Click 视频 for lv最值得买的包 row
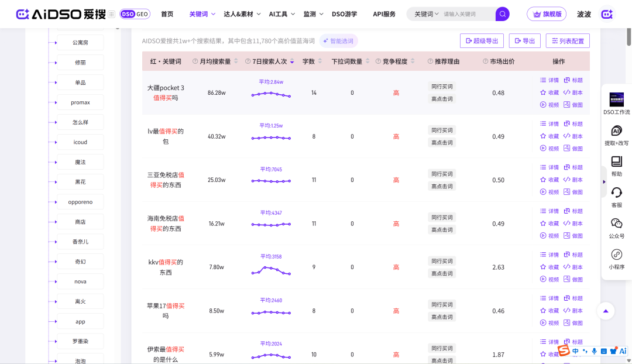The image size is (632, 364). [549, 149]
